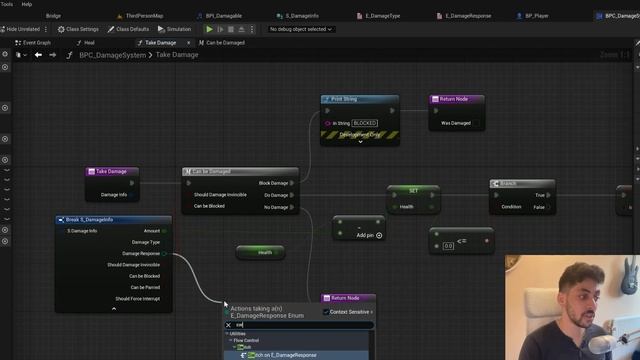Select the Can be Damaged node header
The width and height of the screenshot is (640, 360).
[x=240, y=171]
